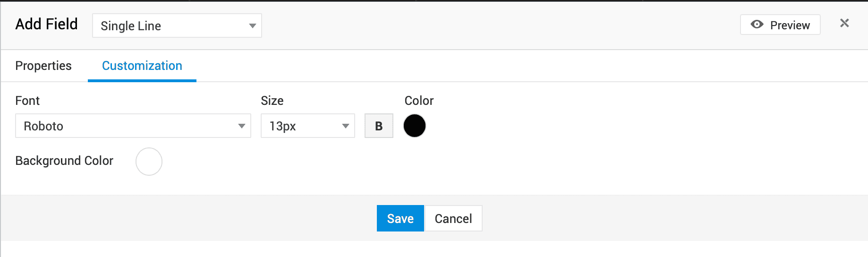Image resolution: width=868 pixels, height=257 pixels.
Task: Close the Add Field dialog
Action: tap(844, 23)
